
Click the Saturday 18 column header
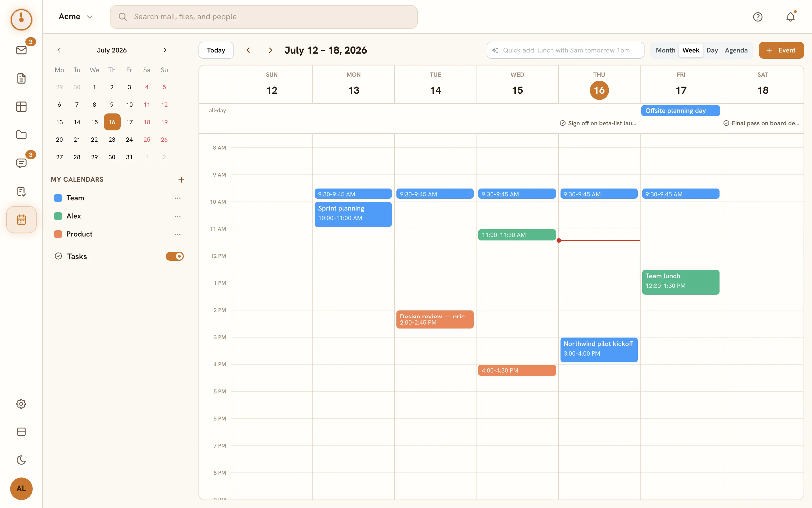tap(763, 85)
